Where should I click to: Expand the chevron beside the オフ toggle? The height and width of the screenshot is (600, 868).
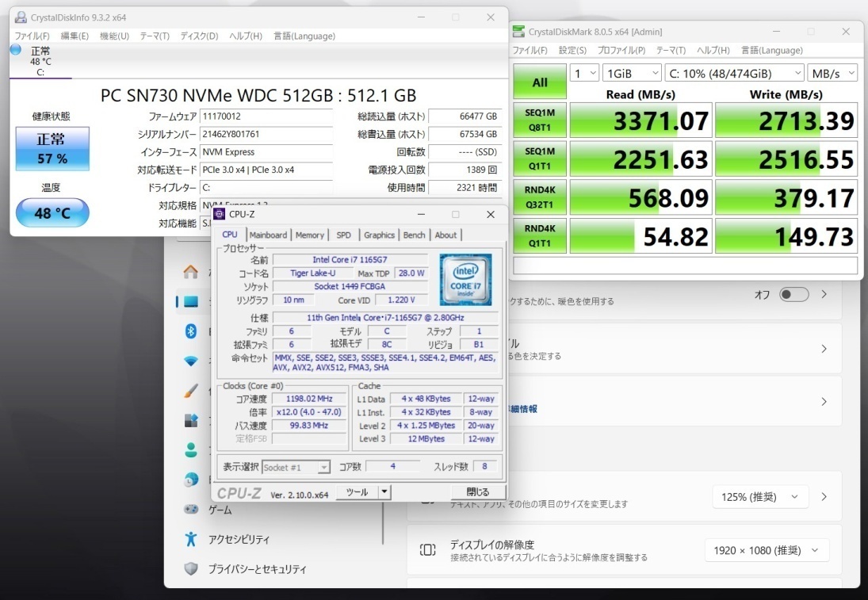824,295
